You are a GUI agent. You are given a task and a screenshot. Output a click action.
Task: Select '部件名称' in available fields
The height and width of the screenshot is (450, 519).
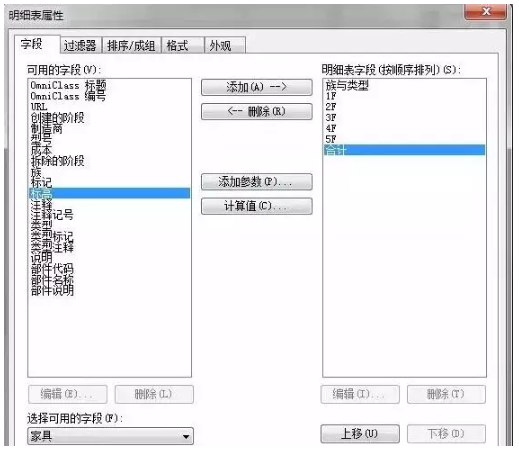109,280
